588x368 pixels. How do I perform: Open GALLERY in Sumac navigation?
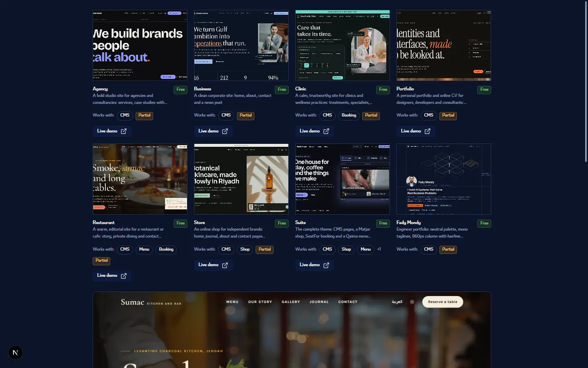click(291, 302)
